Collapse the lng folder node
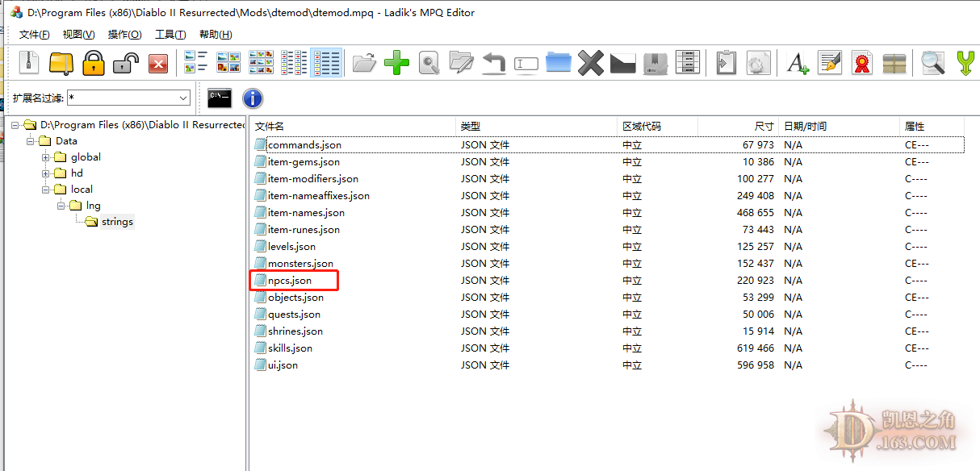 (61, 206)
